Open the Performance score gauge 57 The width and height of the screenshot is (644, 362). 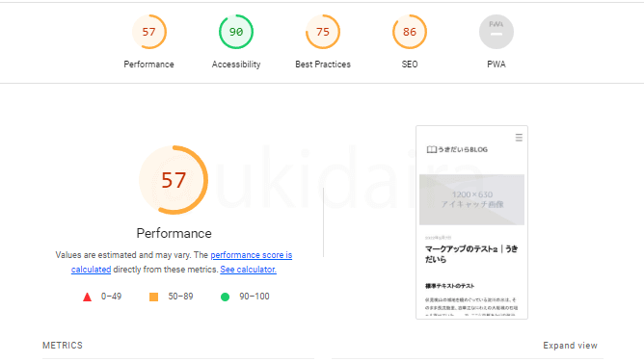[149, 32]
